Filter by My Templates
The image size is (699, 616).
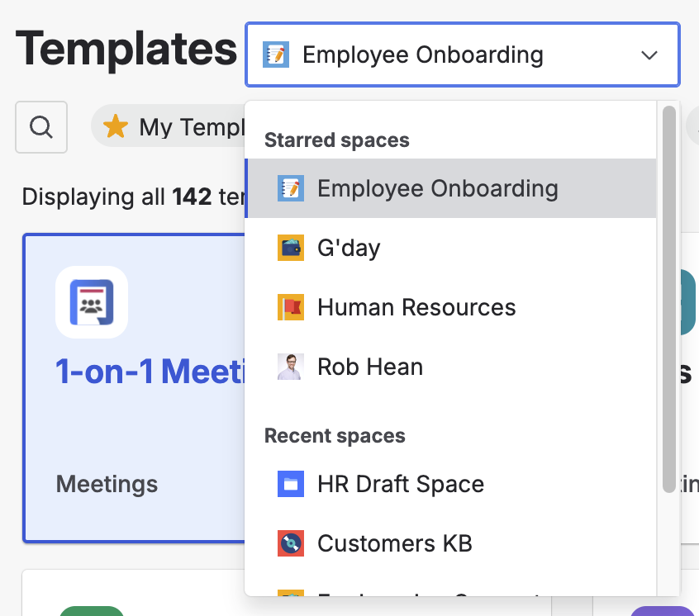[x=169, y=126]
